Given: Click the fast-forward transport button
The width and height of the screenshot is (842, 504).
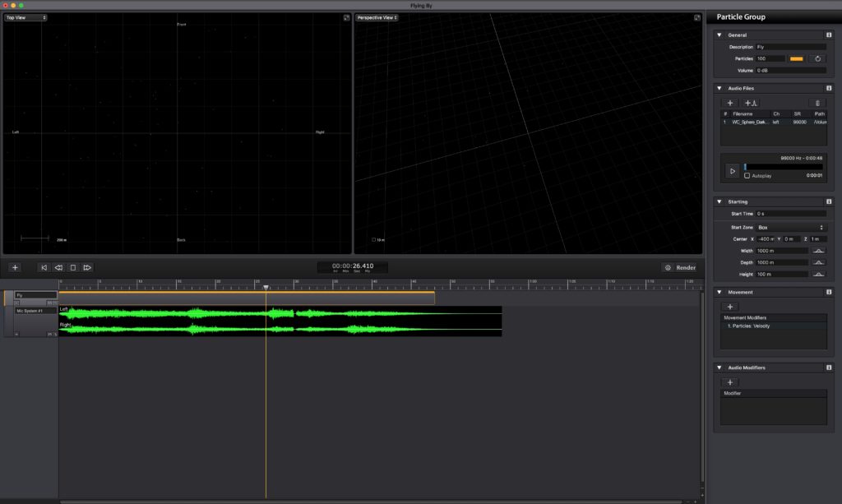Looking at the screenshot, I should pyautogui.click(x=87, y=267).
